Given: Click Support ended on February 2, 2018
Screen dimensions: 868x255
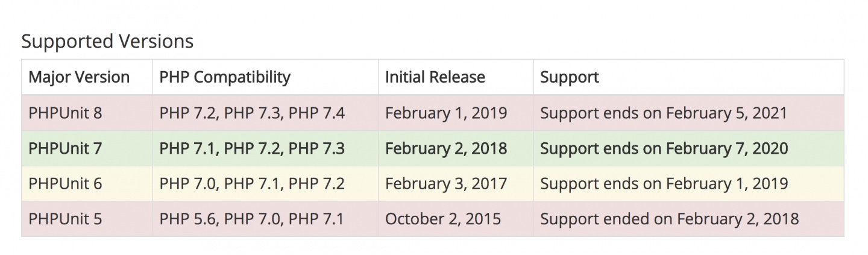Looking at the screenshot, I should 670,219.
